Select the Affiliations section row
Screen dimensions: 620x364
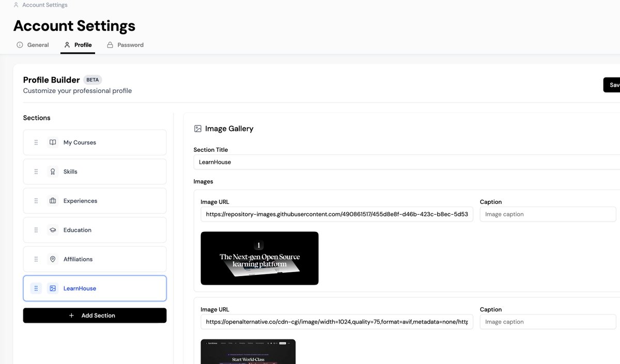coord(95,259)
